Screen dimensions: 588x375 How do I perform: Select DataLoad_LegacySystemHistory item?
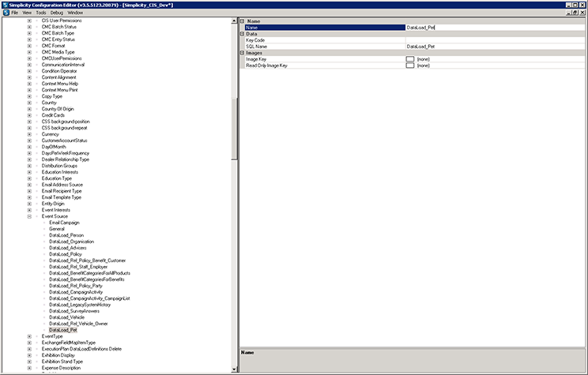tap(80, 305)
